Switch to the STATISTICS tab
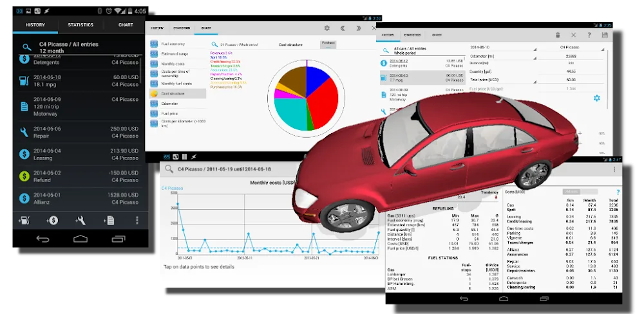644x314 pixels. coord(80,25)
